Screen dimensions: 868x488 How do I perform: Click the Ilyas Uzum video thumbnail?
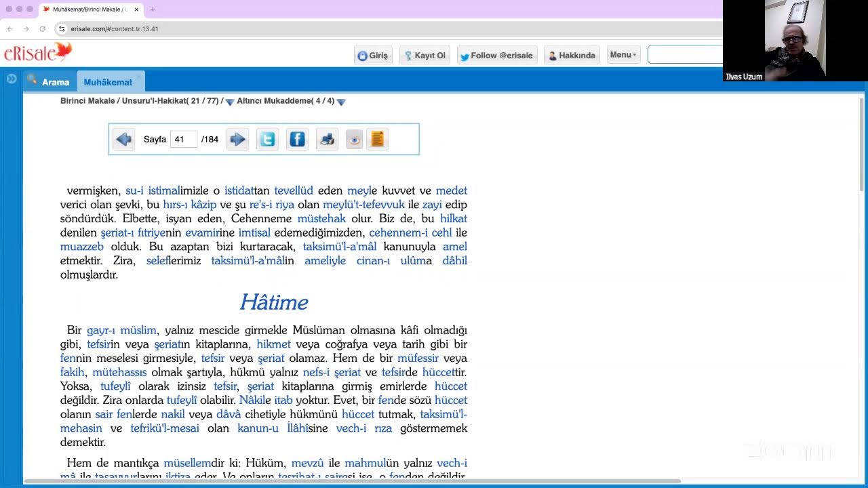[795, 41]
